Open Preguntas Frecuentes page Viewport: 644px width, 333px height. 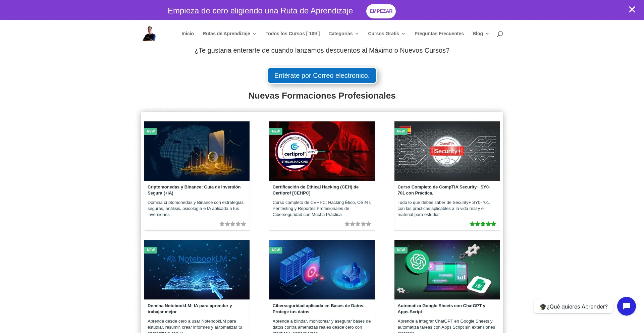point(439,34)
